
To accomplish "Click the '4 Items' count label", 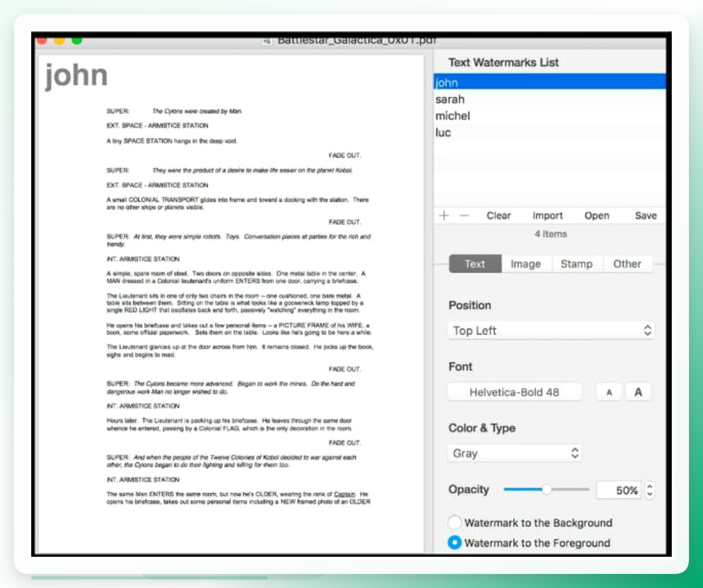I will click(x=551, y=234).
